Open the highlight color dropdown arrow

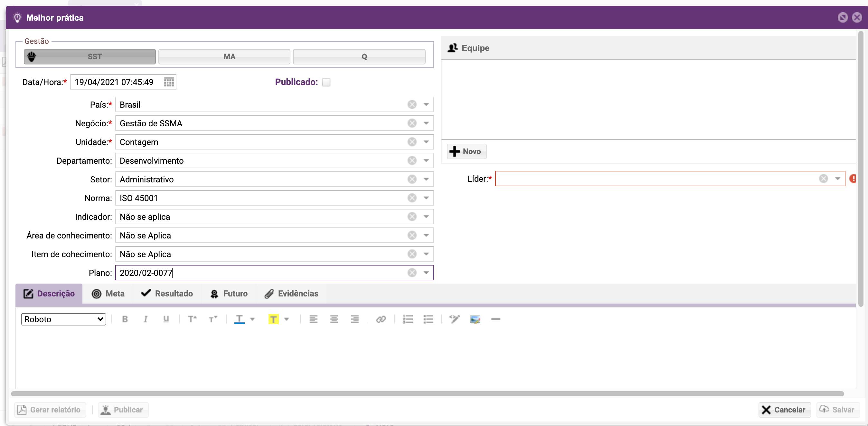(x=287, y=319)
